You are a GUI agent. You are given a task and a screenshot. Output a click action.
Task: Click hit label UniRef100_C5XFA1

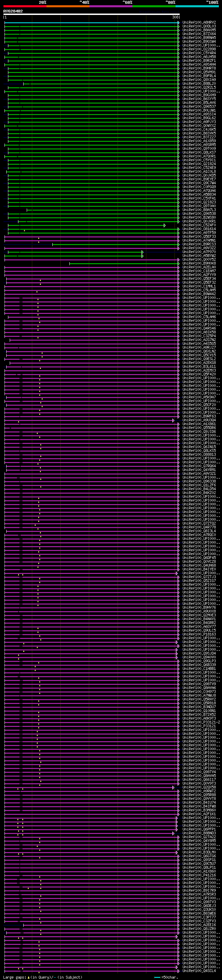(199, 198)
